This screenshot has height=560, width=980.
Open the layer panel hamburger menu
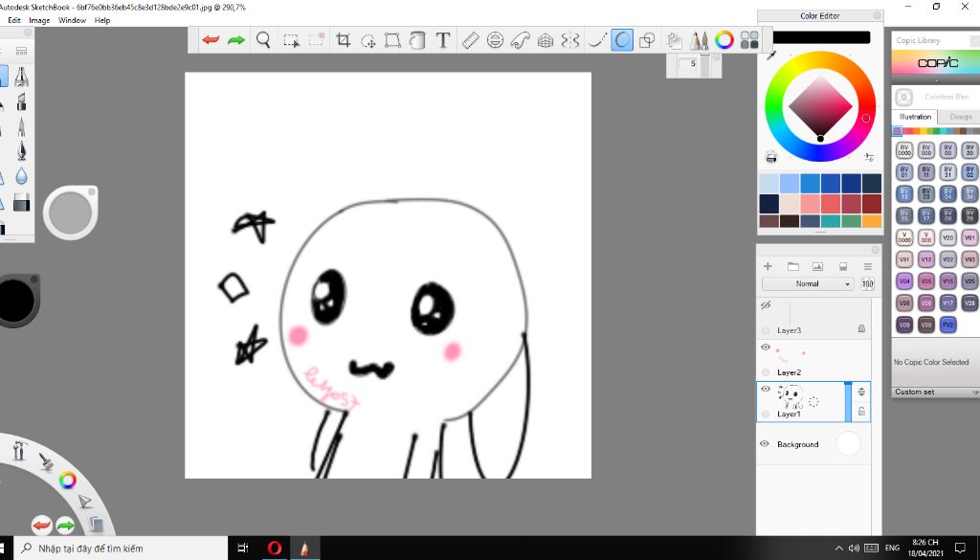tap(868, 266)
